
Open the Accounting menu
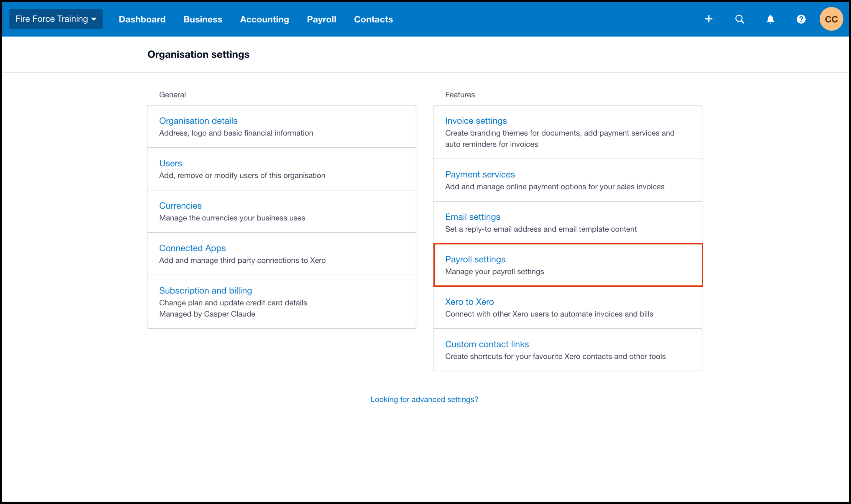(x=264, y=19)
